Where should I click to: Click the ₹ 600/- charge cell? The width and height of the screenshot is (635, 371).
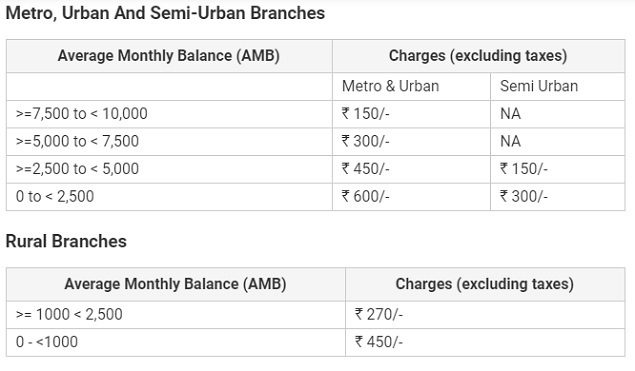pos(411,196)
